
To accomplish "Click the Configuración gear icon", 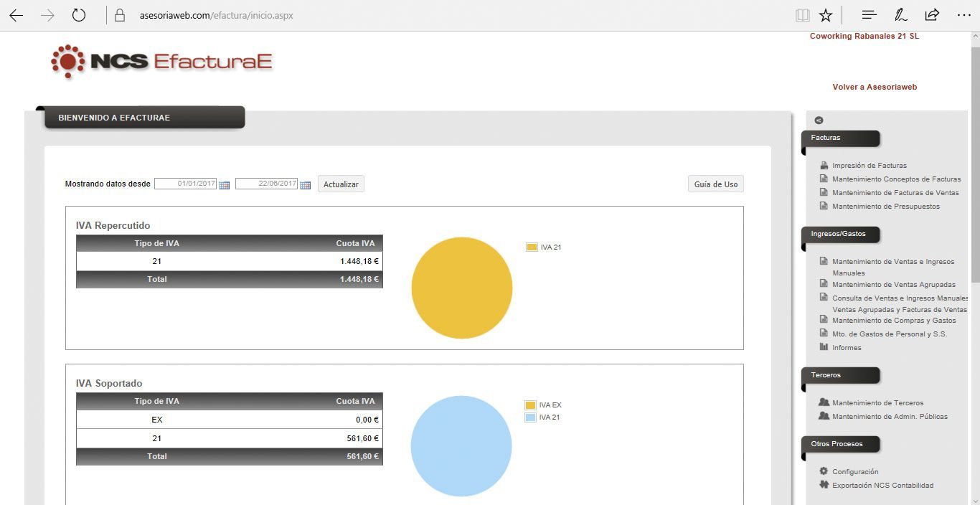I will 824,471.
